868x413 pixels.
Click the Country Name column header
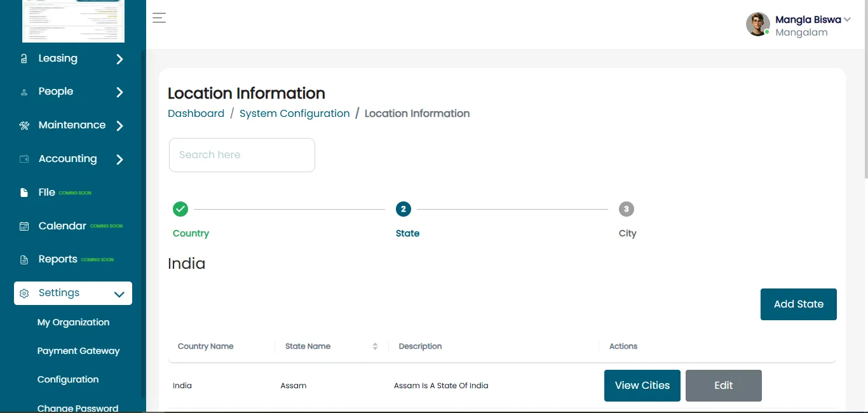tap(205, 346)
